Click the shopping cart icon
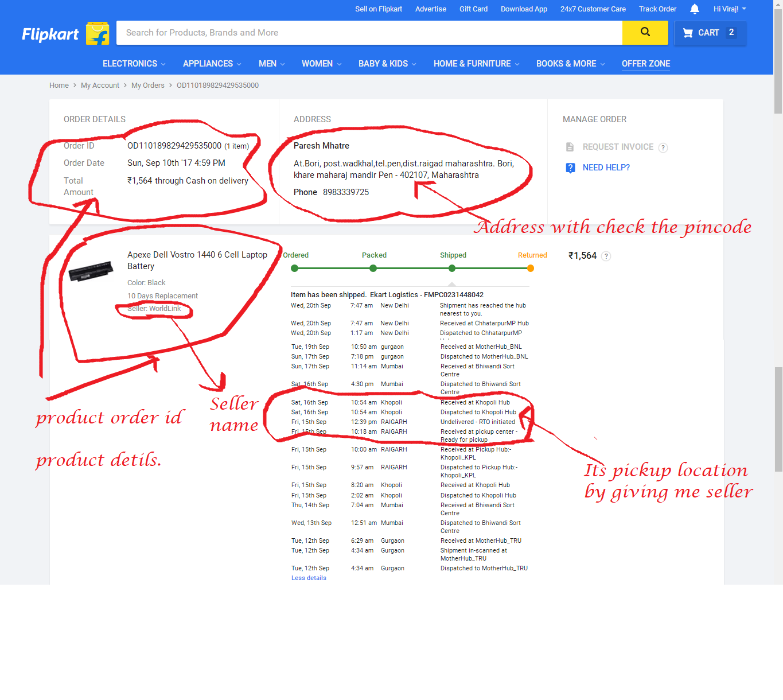 688,33
